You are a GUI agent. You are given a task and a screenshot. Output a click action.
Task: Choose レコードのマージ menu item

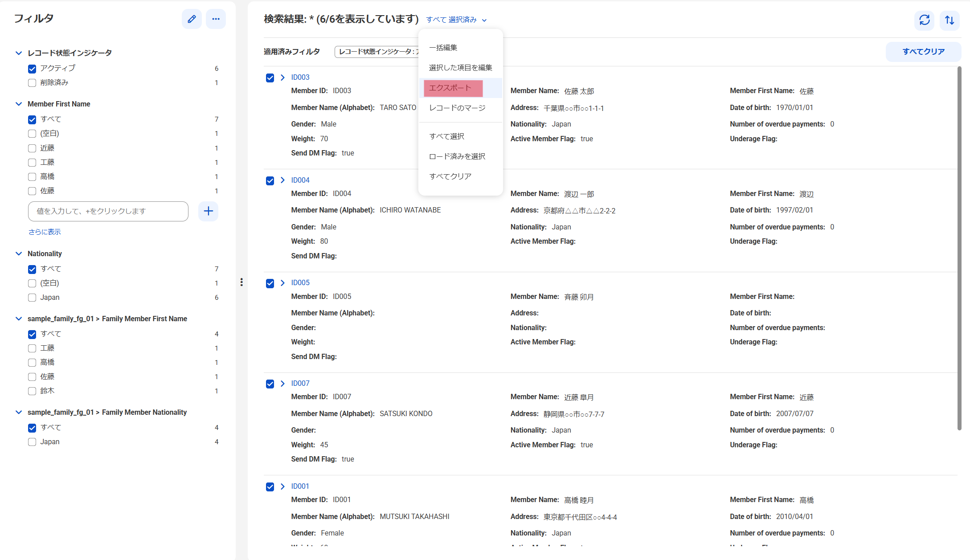coord(457,108)
